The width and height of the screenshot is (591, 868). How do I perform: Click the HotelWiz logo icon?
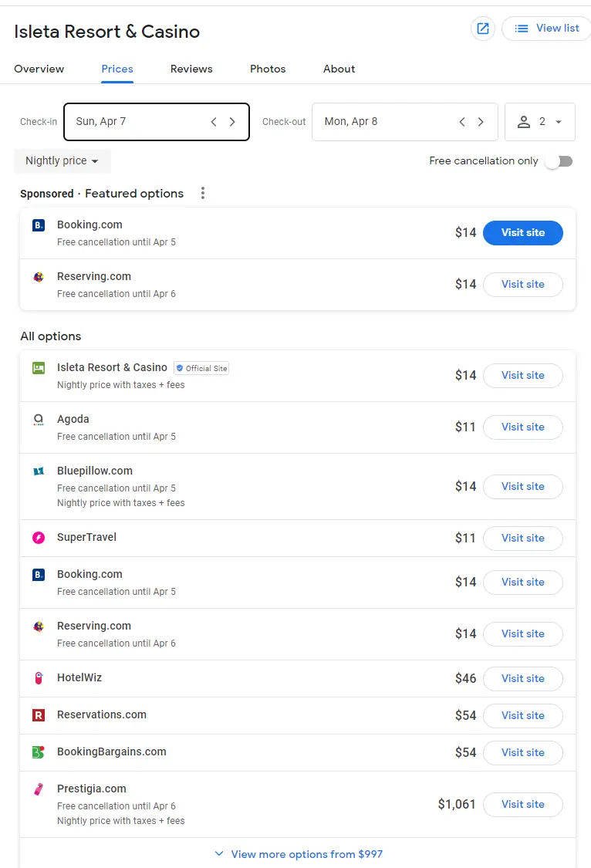pos(39,678)
